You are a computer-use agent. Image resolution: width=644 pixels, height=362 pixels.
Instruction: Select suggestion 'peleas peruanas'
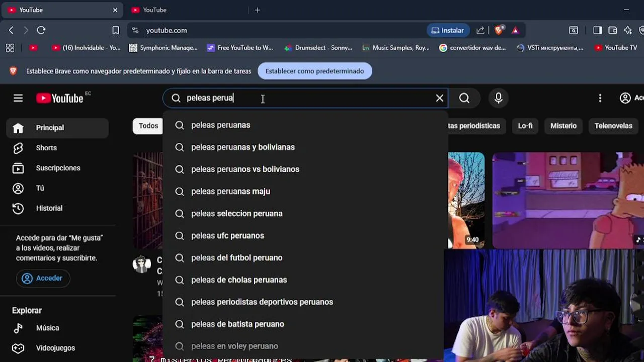305,125
